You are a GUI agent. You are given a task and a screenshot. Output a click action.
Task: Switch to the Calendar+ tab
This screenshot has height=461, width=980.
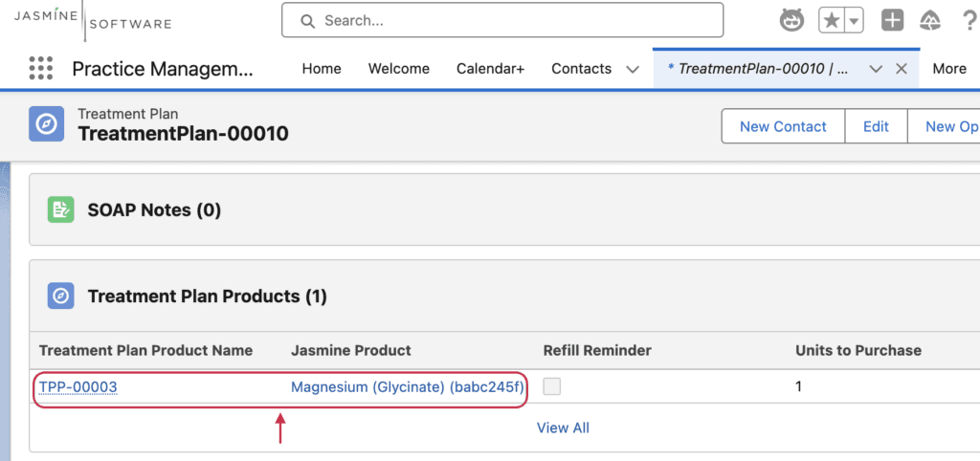[x=491, y=69]
